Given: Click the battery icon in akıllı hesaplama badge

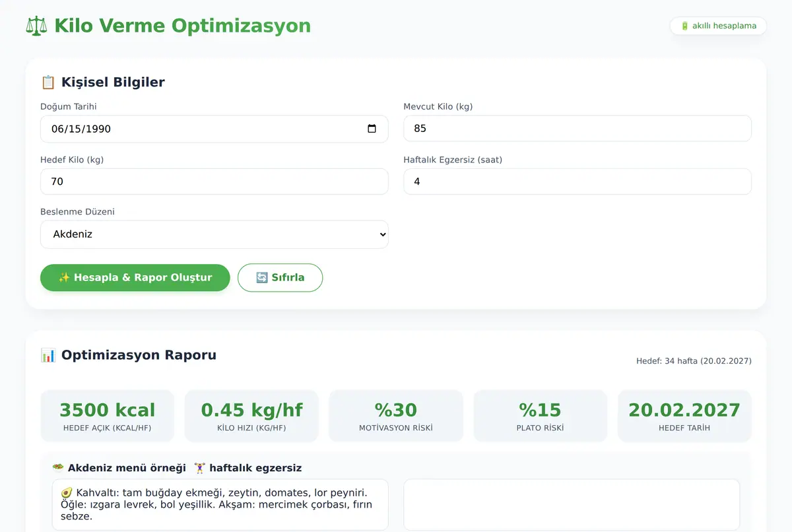Looking at the screenshot, I should pyautogui.click(x=684, y=26).
